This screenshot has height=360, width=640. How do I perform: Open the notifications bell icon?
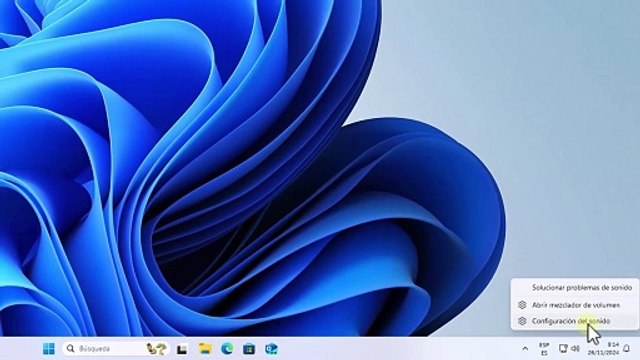point(627,349)
